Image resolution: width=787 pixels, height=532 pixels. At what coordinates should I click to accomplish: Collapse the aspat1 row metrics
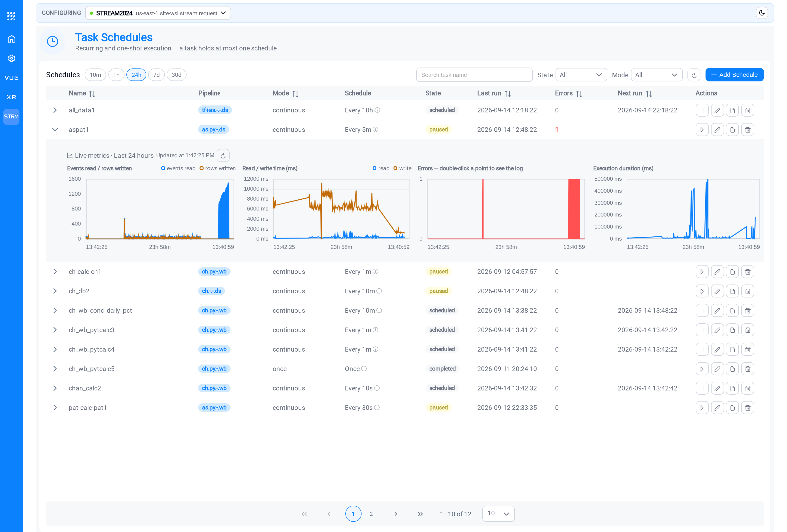55,130
